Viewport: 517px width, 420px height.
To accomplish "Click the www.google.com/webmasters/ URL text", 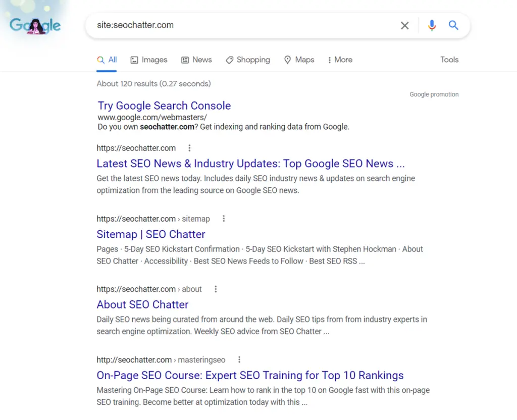I will point(152,117).
